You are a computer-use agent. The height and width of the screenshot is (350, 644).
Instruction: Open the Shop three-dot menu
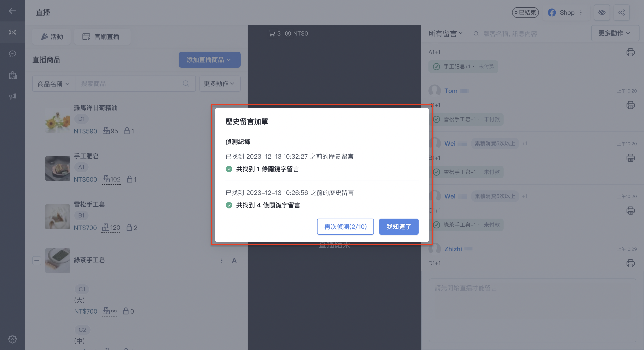[581, 13]
